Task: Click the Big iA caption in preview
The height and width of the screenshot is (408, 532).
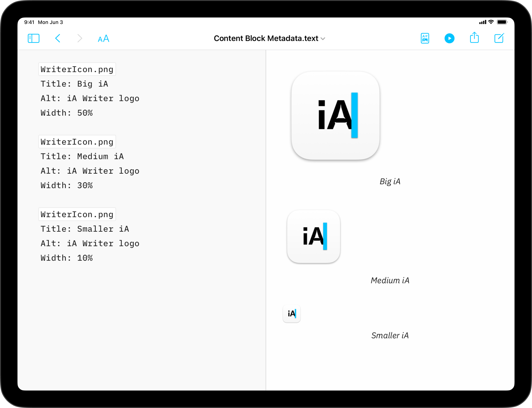Action: (390, 181)
